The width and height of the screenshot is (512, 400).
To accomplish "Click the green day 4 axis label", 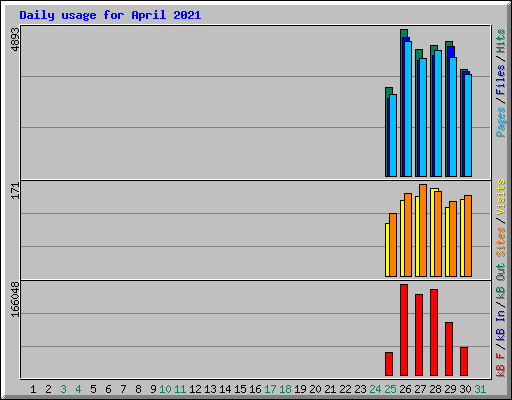I will coord(78,389).
